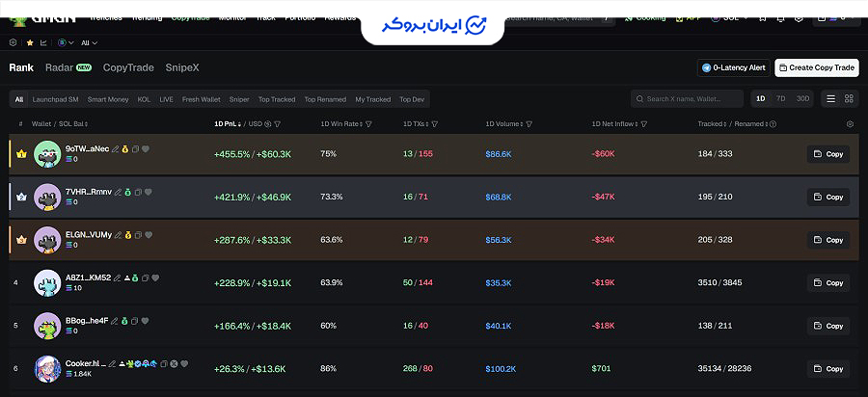Click the chart icon beside the star
The height and width of the screenshot is (397, 868).
click(x=43, y=42)
